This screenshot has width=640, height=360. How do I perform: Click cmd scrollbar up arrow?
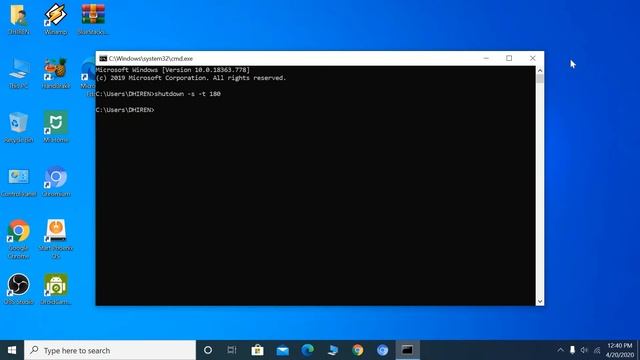pyautogui.click(x=540, y=70)
